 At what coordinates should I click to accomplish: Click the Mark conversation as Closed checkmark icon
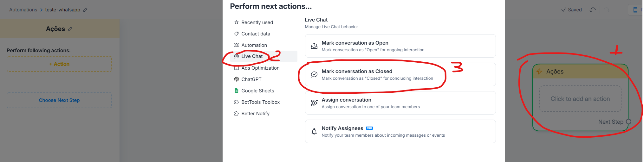pos(314,74)
